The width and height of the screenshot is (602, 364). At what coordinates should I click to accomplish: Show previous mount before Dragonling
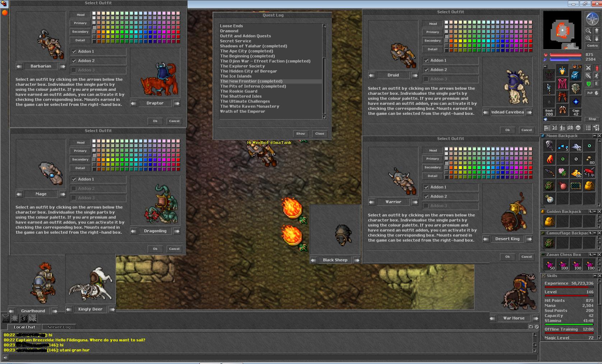134,231
